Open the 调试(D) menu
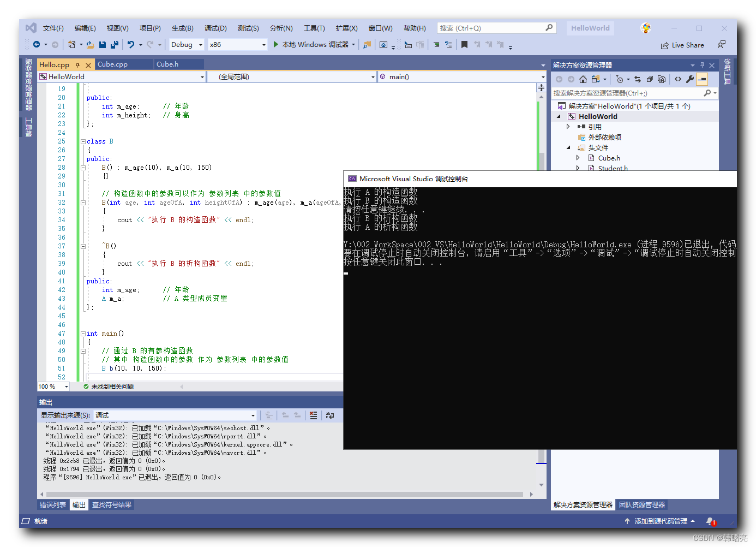 click(x=215, y=28)
